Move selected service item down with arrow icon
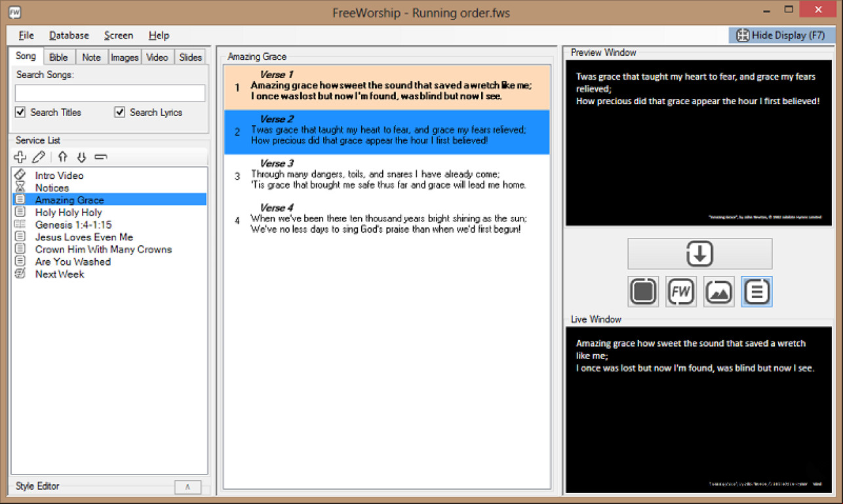The width and height of the screenshot is (843, 504). [x=81, y=157]
